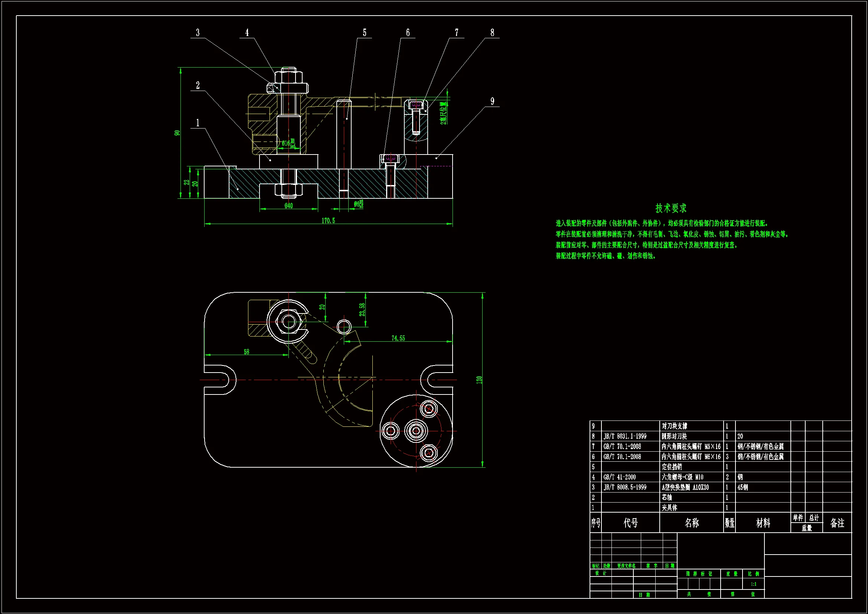
Task: Click the 90 vertical dimension text
Action: tap(177, 133)
